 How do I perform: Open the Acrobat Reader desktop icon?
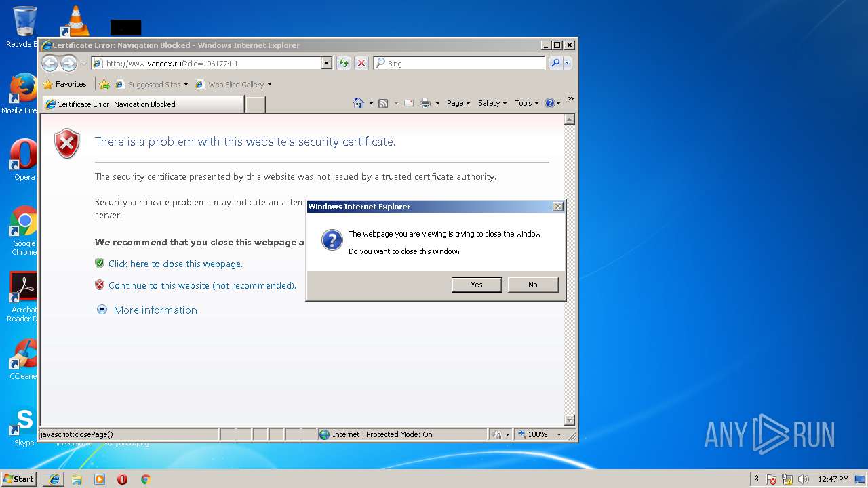click(x=23, y=297)
